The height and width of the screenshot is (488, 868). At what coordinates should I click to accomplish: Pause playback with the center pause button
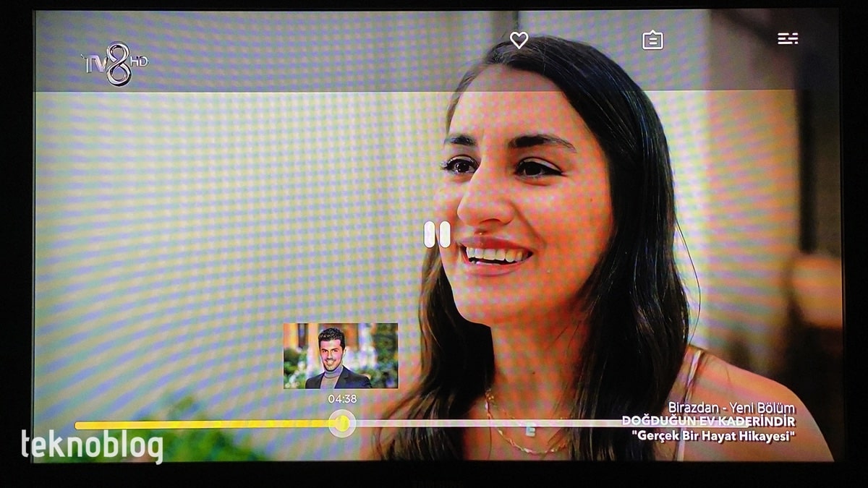tap(437, 234)
